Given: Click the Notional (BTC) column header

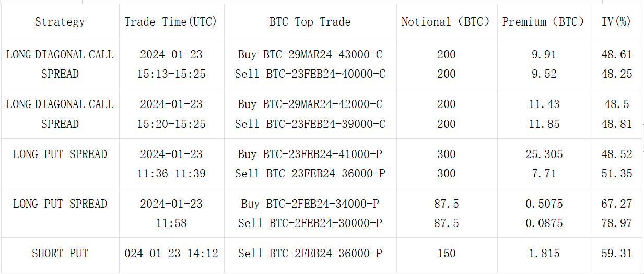Looking at the screenshot, I should (446, 22).
